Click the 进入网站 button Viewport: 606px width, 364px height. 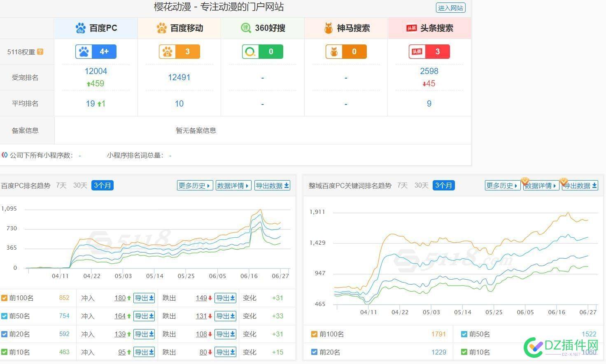coord(450,8)
